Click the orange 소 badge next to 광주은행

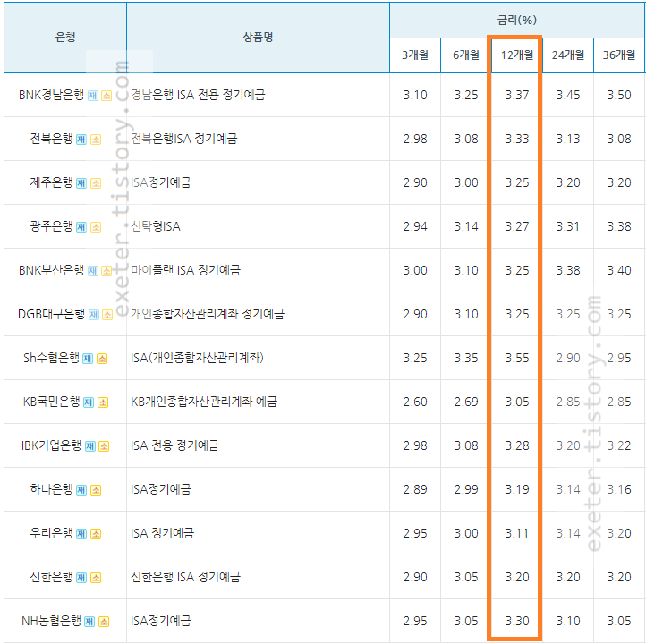coord(96,227)
